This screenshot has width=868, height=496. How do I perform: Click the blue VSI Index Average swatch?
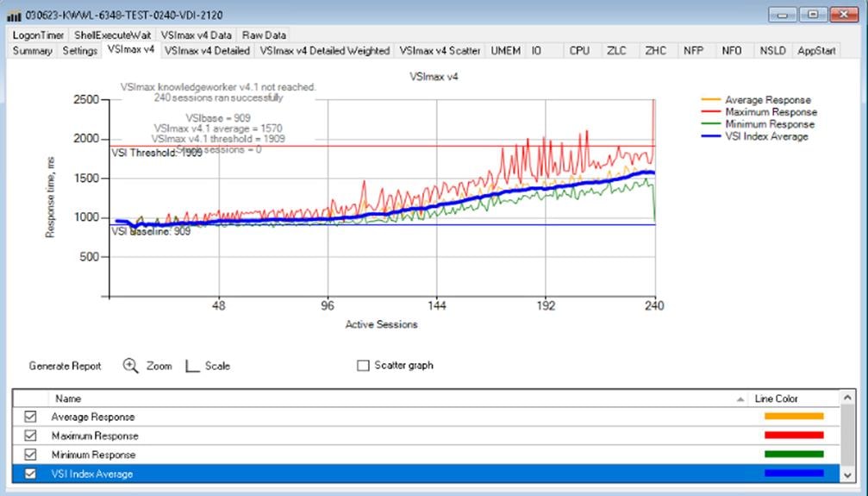click(794, 474)
